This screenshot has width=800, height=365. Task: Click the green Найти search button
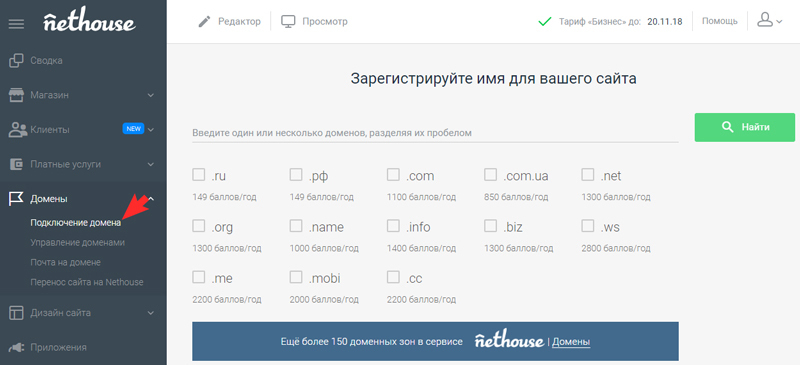click(x=745, y=127)
